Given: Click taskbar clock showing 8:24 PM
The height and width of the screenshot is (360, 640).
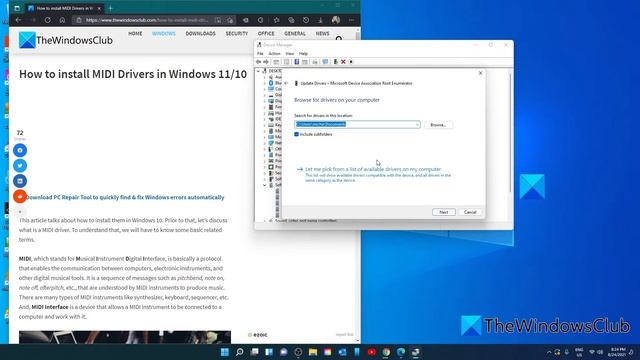Looking at the screenshot, I should (x=618, y=352).
